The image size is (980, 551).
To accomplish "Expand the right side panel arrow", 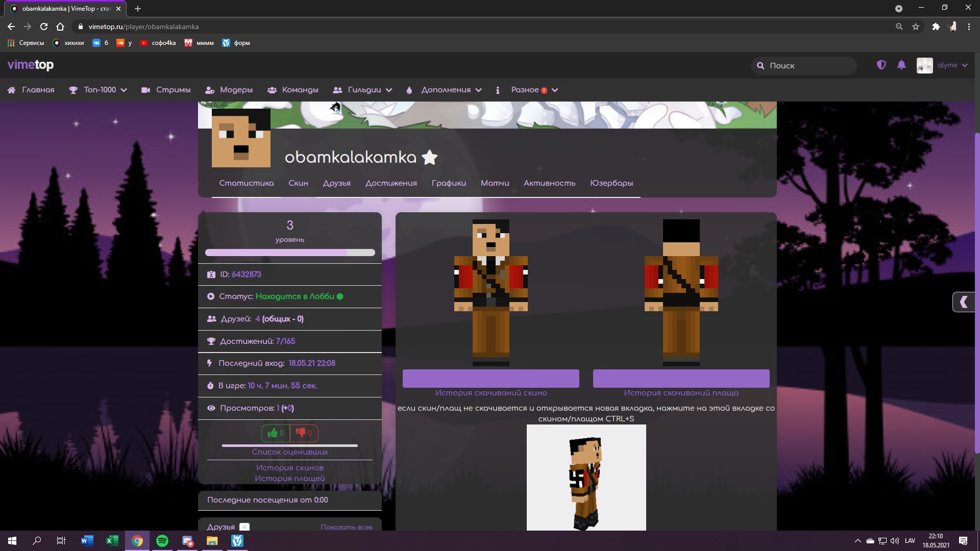I will click(x=964, y=302).
